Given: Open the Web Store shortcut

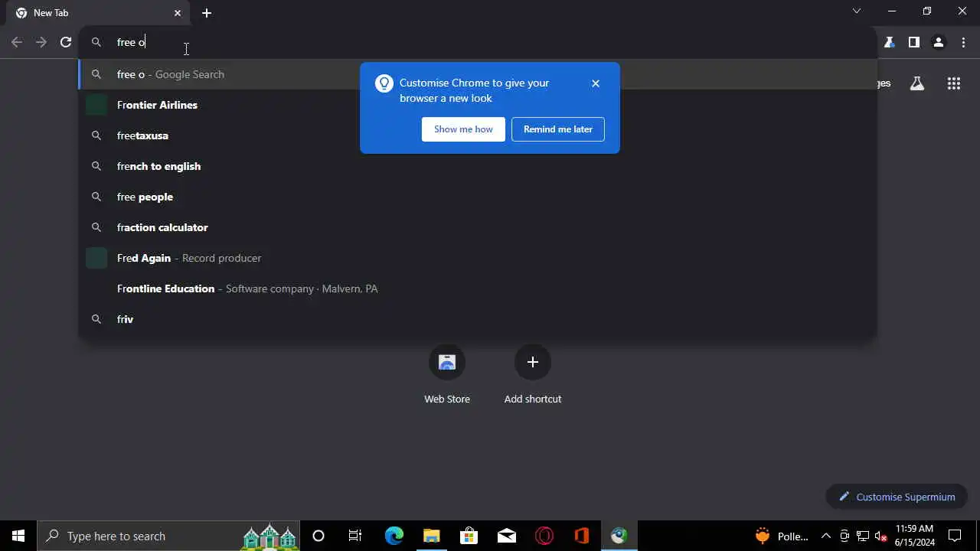Looking at the screenshot, I should (447, 375).
